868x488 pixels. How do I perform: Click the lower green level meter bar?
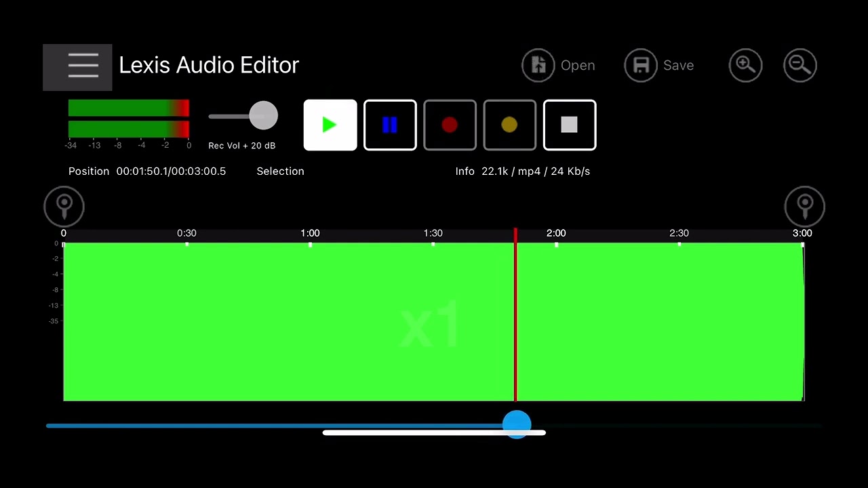pos(129,129)
